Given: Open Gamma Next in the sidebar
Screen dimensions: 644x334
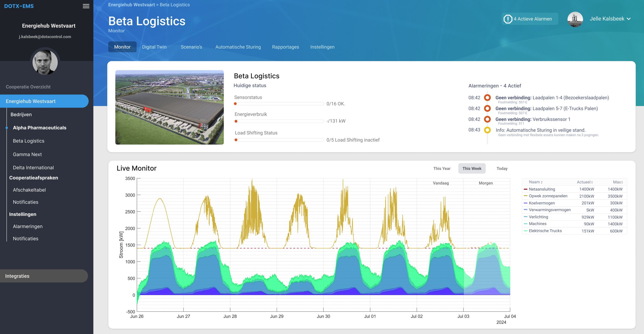Looking at the screenshot, I should coord(27,154).
